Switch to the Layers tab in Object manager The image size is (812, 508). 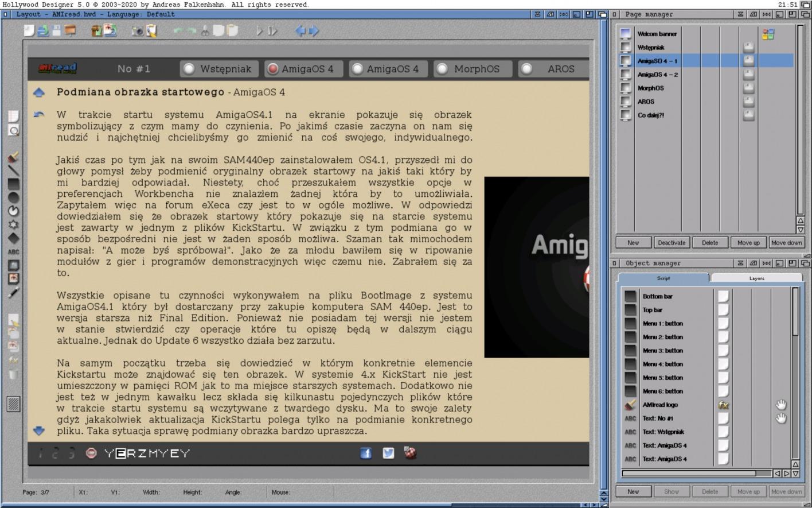click(756, 278)
